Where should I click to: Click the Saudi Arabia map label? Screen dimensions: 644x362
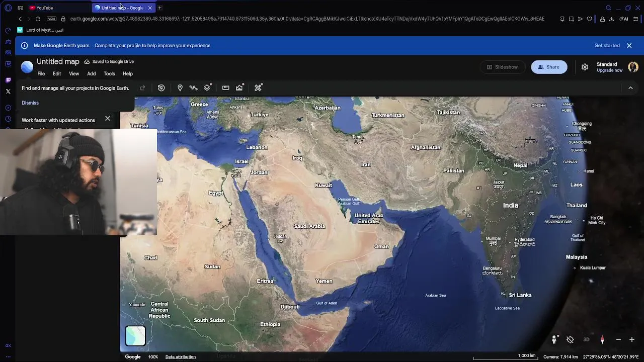(x=309, y=226)
